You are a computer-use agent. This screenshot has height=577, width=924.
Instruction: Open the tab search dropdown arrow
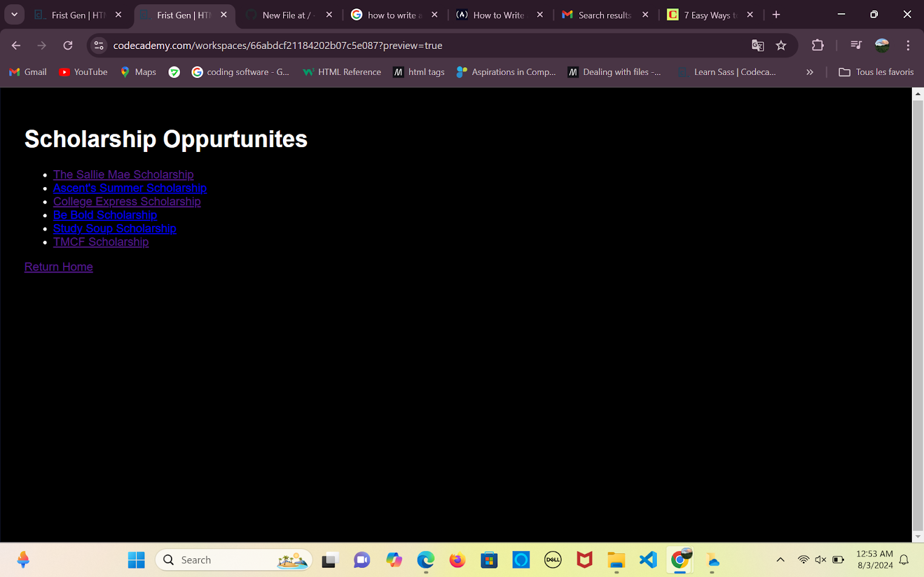14,15
